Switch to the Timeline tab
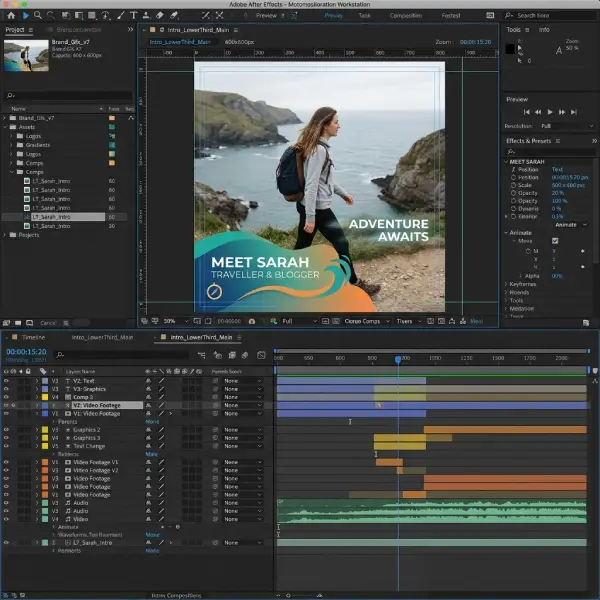The image size is (600, 600). 33,338
